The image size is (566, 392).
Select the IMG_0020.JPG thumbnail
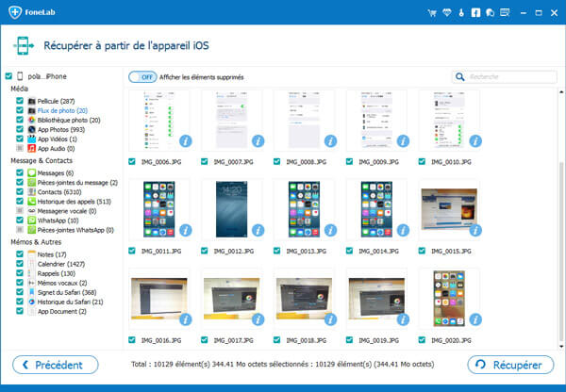pyautogui.click(x=449, y=299)
